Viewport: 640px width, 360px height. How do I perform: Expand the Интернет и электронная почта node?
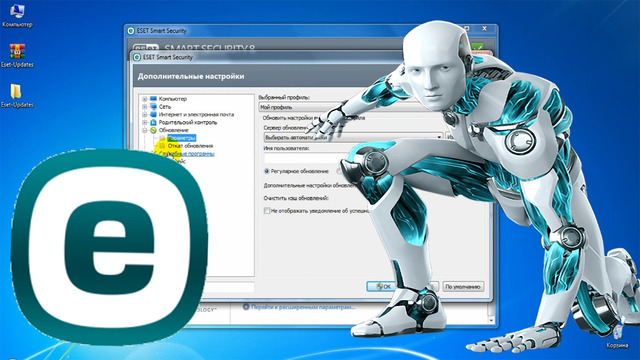coord(144,114)
